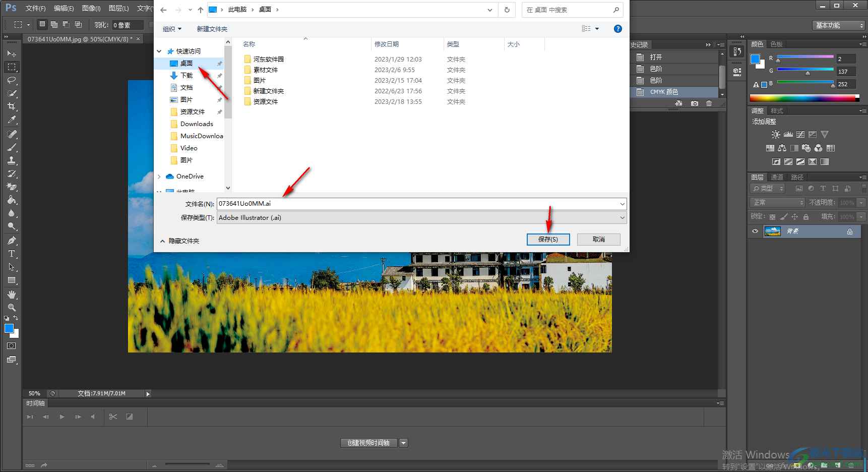
Task: Click the 在 桌面 中搜索 search box
Action: point(572,10)
